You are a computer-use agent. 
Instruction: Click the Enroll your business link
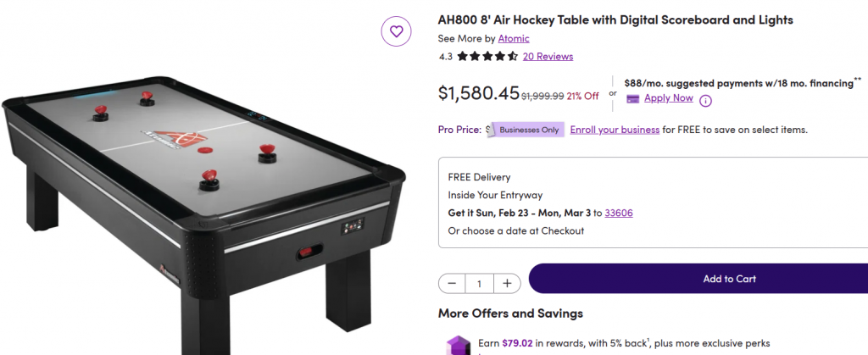(x=615, y=130)
